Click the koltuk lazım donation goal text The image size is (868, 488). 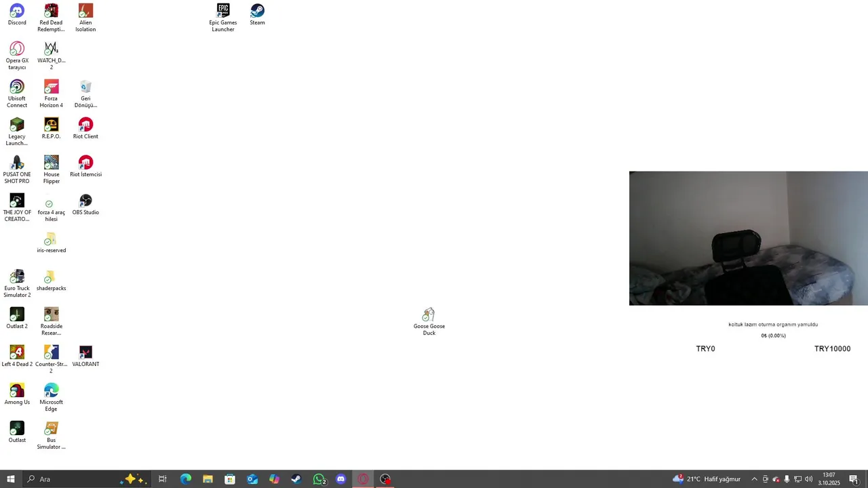coord(773,325)
